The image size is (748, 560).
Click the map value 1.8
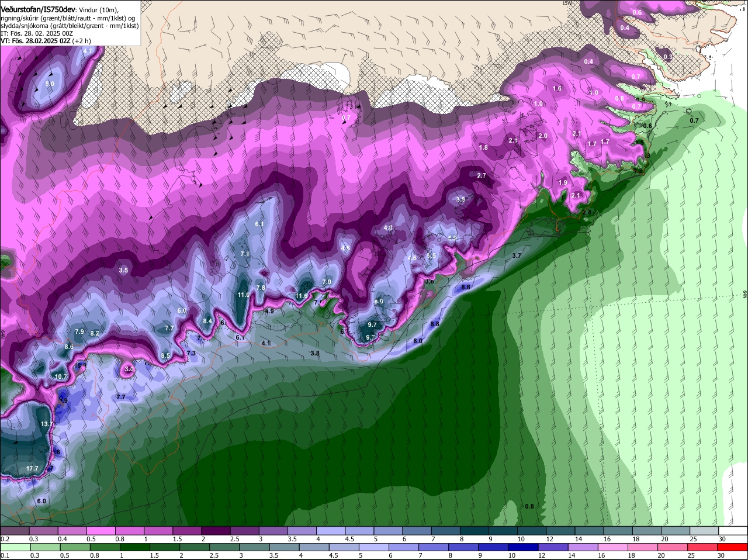[x=483, y=148]
